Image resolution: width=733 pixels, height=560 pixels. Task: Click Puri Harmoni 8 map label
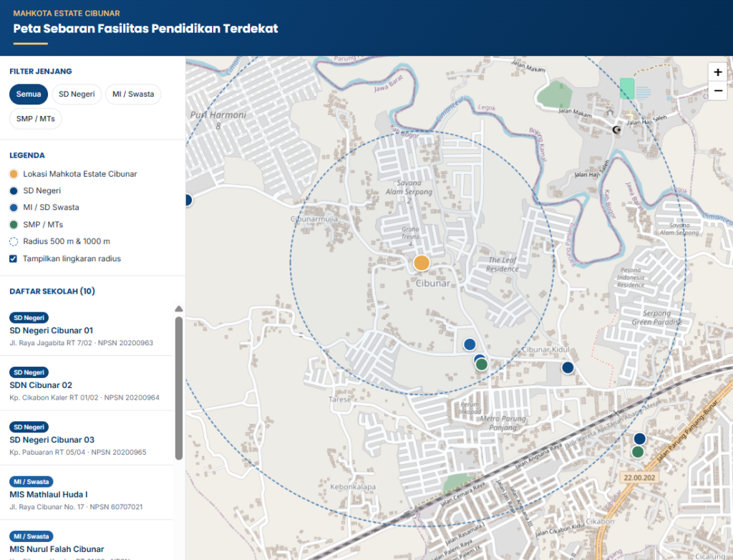click(x=218, y=120)
